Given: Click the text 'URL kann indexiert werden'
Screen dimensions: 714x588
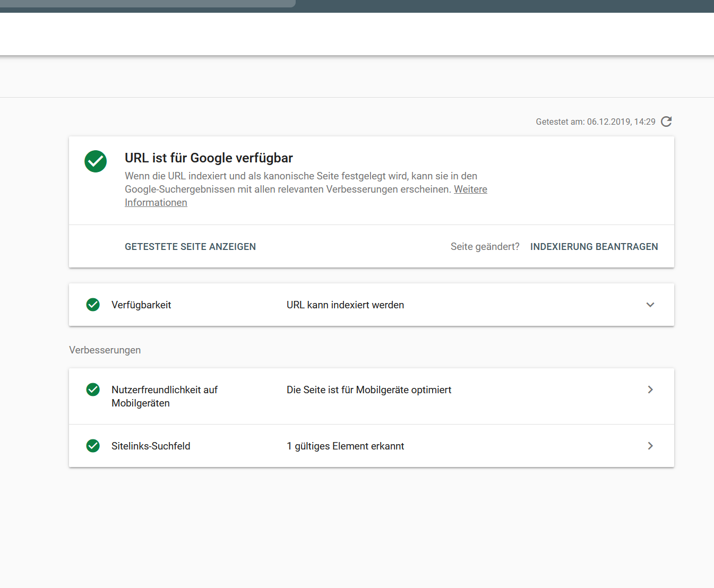Looking at the screenshot, I should pos(345,305).
